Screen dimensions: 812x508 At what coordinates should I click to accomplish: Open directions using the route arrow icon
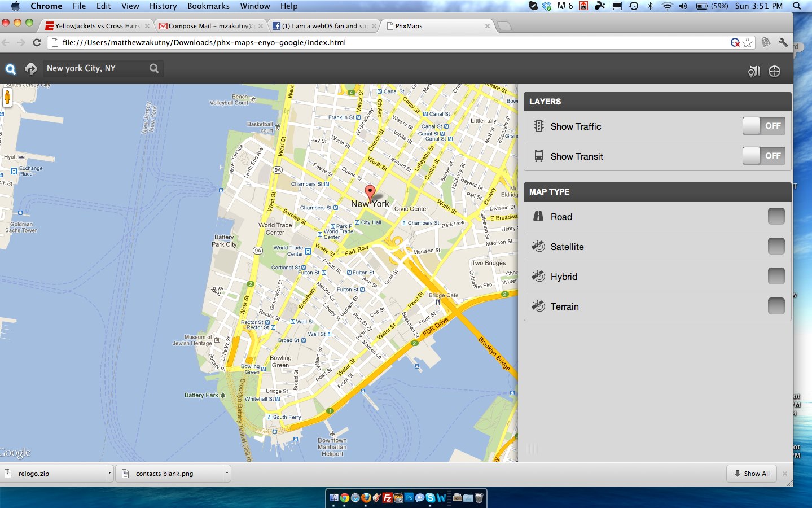pyautogui.click(x=31, y=69)
